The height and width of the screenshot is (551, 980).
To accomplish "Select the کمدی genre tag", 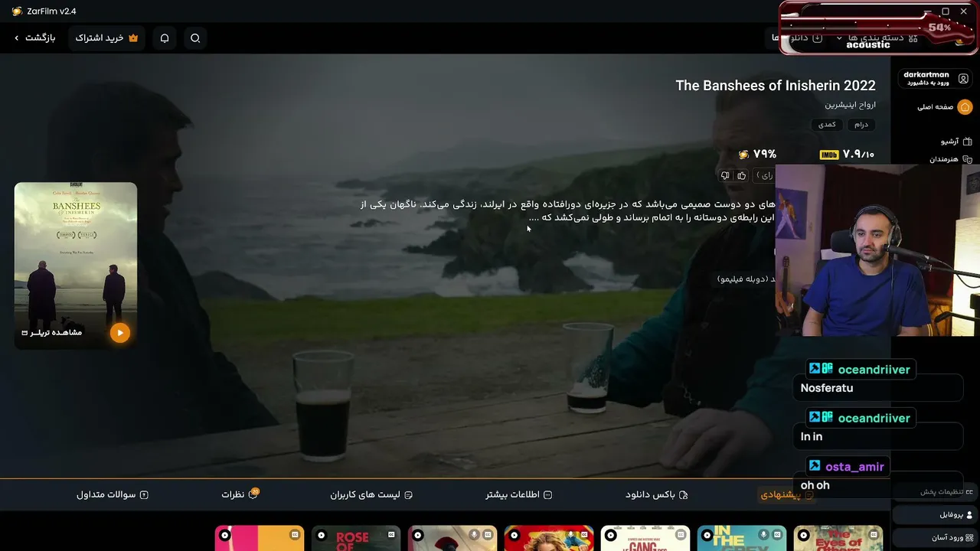I will 827,125.
